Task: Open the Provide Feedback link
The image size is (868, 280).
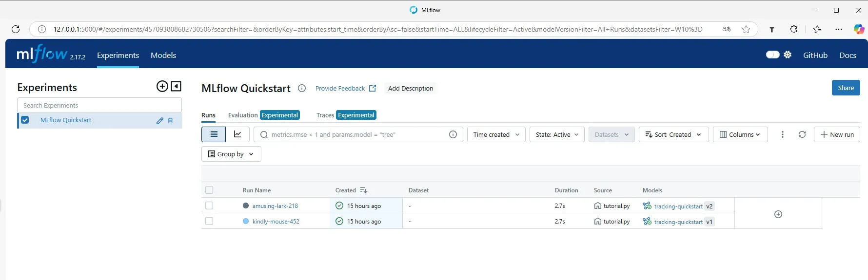Action: tap(346, 88)
